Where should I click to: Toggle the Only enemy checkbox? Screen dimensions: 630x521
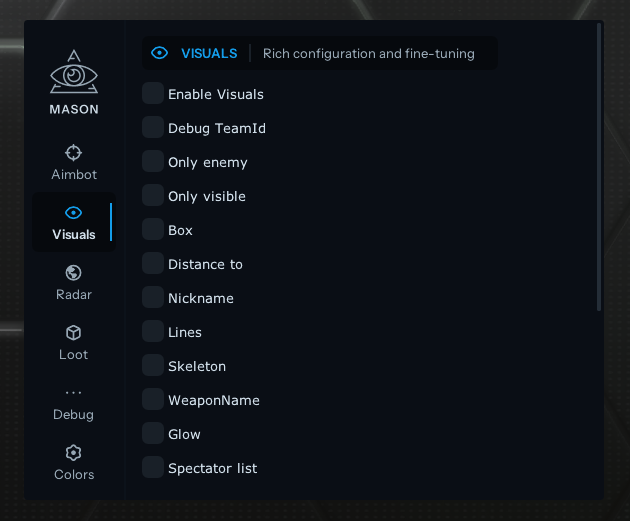(152, 162)
